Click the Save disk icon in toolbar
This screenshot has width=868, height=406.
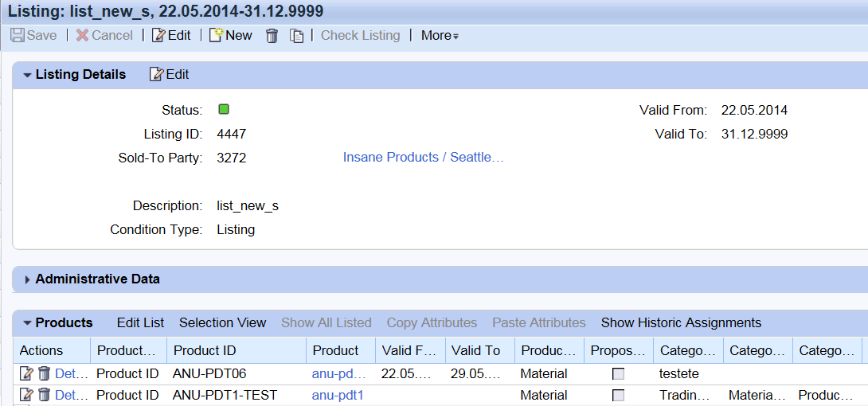coord(18,35)
